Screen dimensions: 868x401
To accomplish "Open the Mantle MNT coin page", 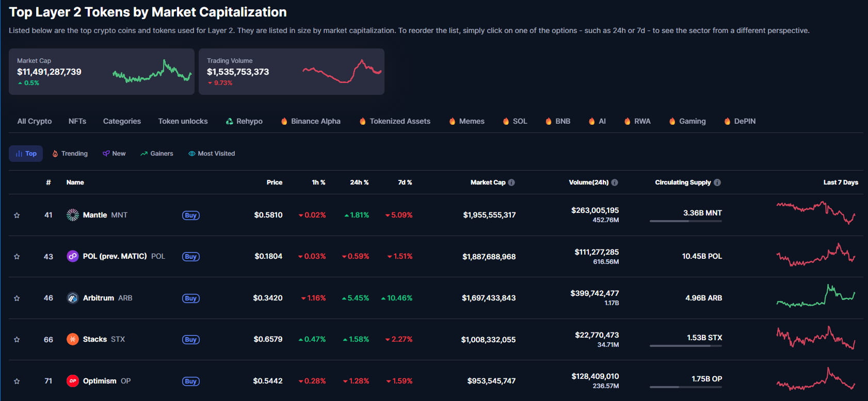I will [x=105, y=215].
